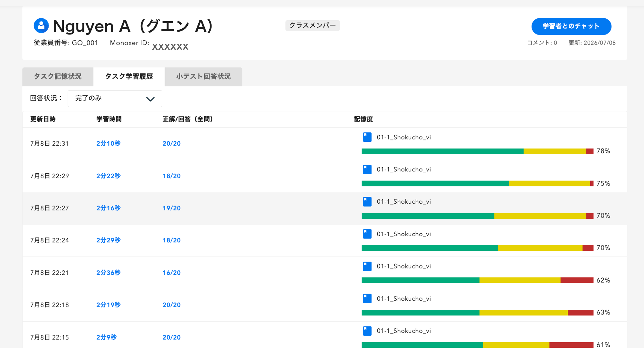Image resolution: width=644 pixels, height=348 pixels.
Task: Click the 従業員番号: GO_001 text
Action: click(66, 43)
